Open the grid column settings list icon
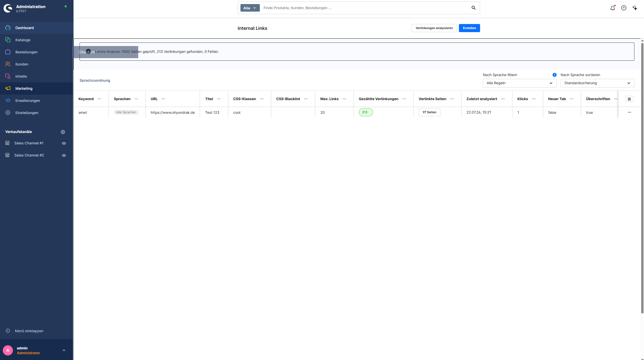This screenshot has height=360, width=644. tap(629, 99)
